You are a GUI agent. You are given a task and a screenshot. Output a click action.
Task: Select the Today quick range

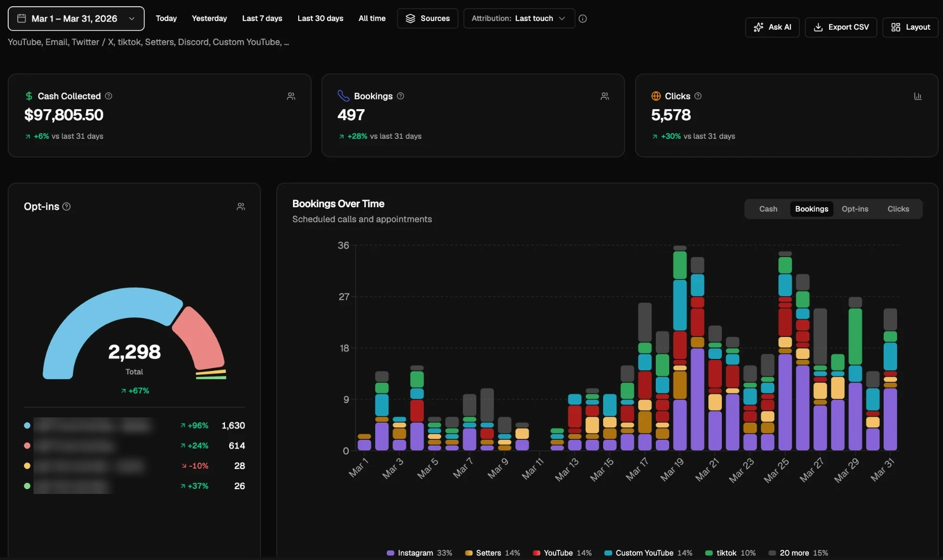[166, 19]
